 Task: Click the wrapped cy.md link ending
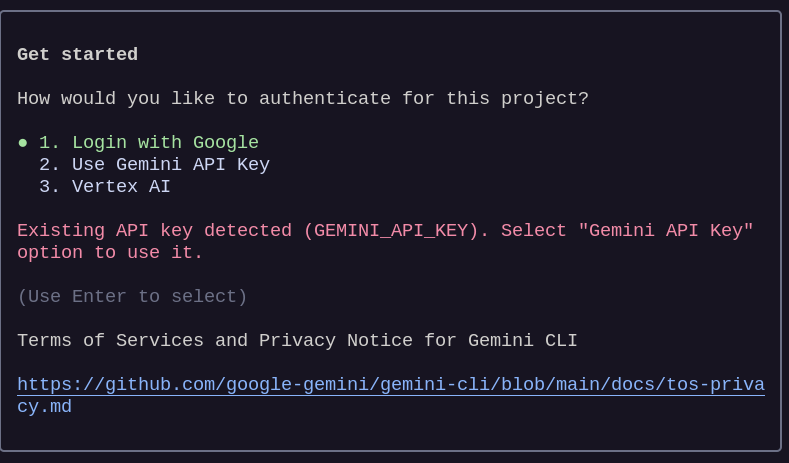pyautogui.click(x=44, y=407)
